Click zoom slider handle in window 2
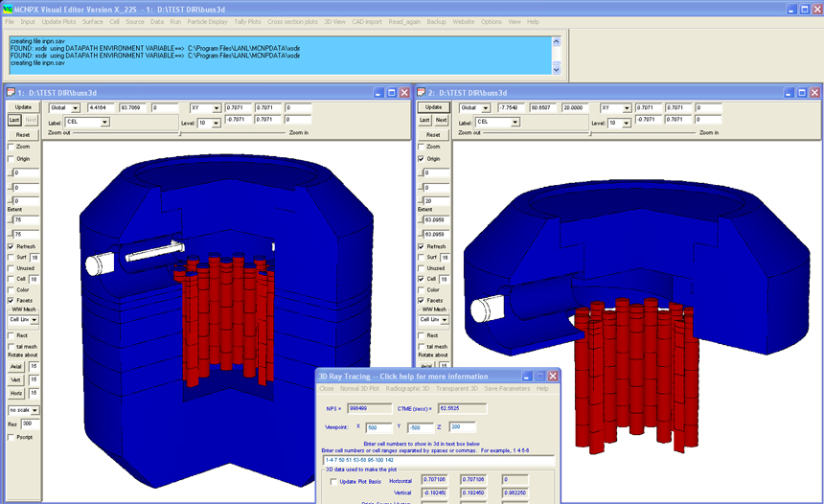 coord(590,133)
